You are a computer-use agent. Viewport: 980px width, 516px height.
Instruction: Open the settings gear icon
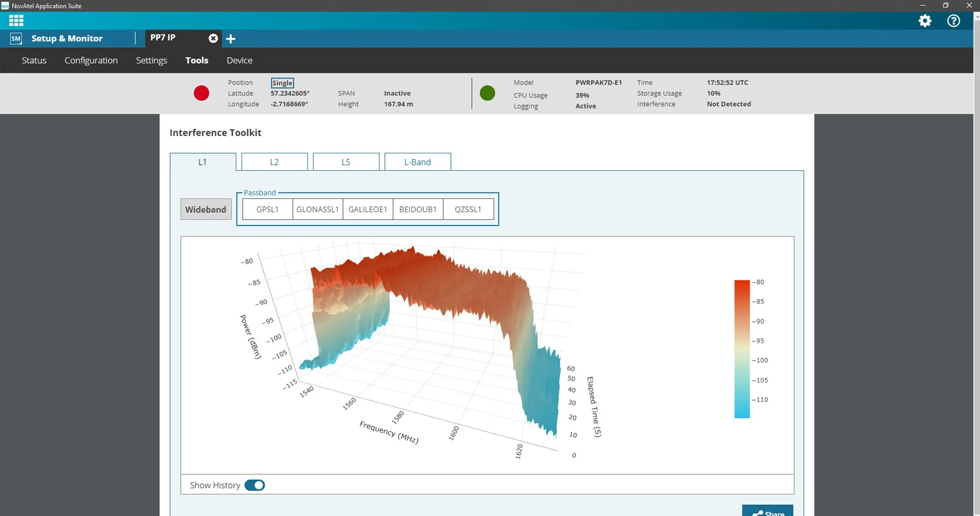tap(925, 21)
